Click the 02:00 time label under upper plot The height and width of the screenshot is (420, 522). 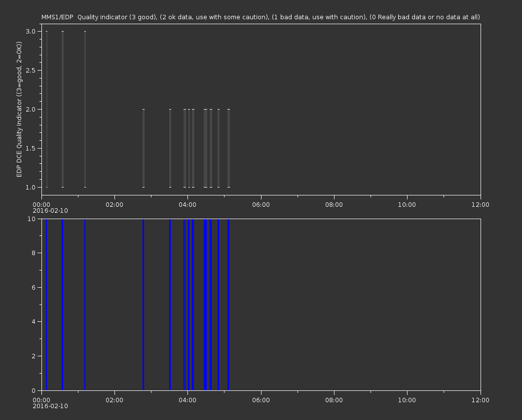tap(114, 204)
